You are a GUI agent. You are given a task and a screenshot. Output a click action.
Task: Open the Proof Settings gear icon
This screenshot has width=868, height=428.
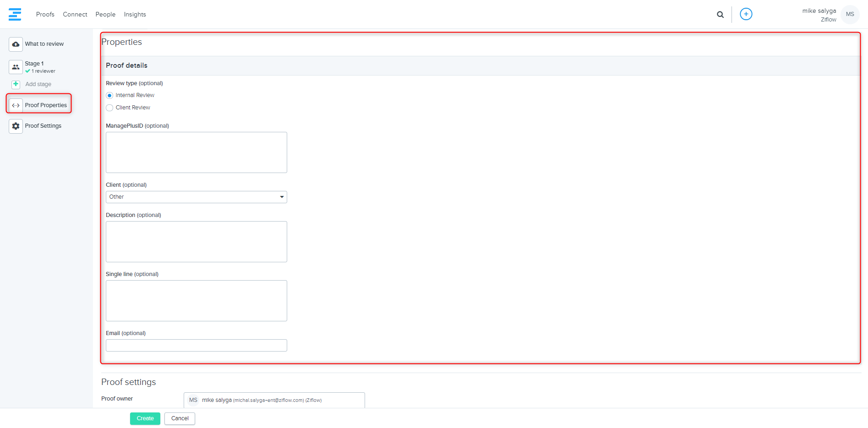16,126
